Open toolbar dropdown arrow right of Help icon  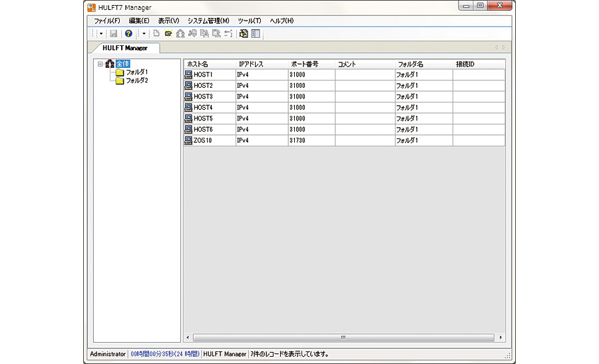(143, 33)
